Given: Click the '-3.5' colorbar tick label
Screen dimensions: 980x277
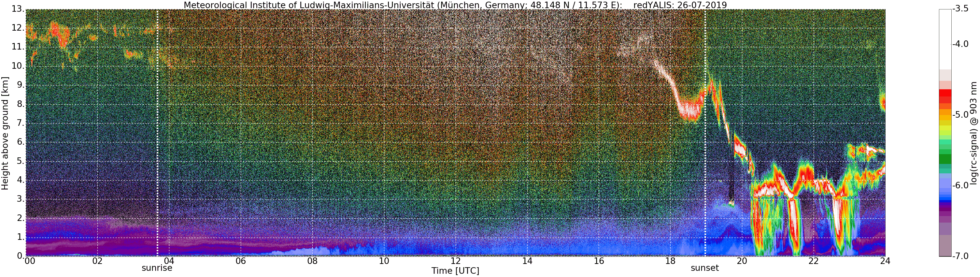Looking at the screenshot, I should pyautogui.click(x=960, y=9).
